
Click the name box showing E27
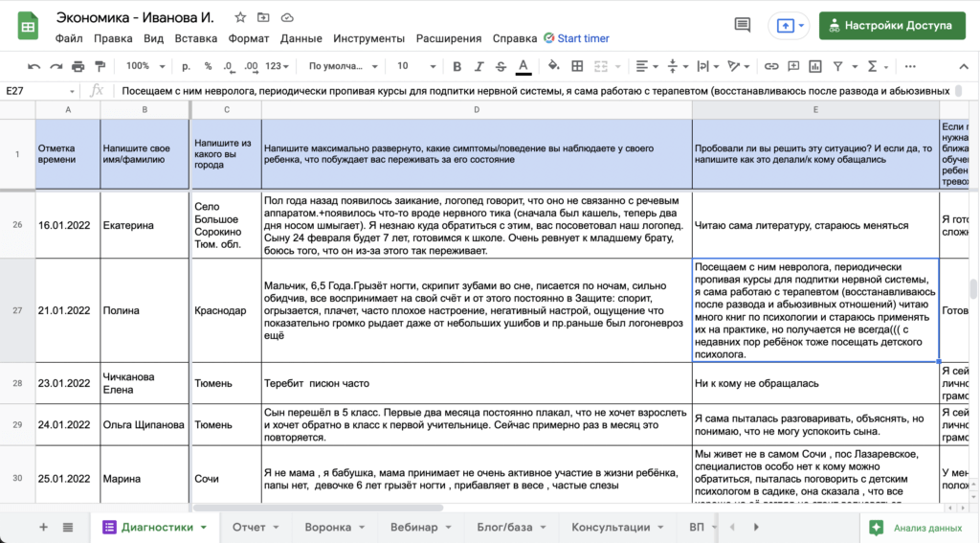click(37, 91)
